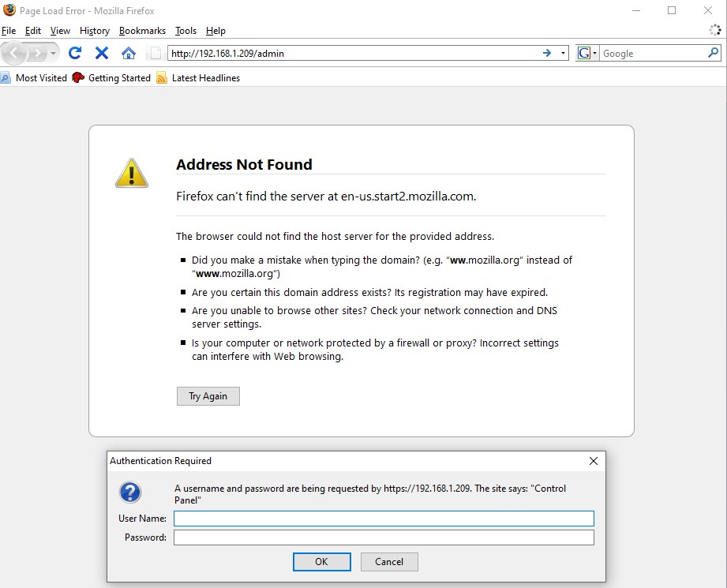Viewport: 727px width, 588px height.
Task: Open the Edit menu
Action: [33, 31]
